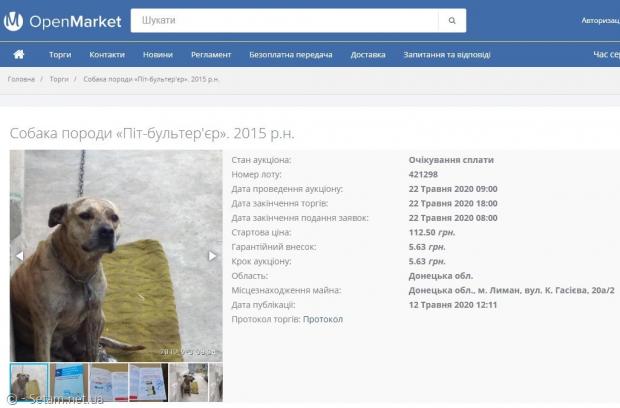Click the Торги breadcrumb link
The image size is (620, 408).
(59, 79)
